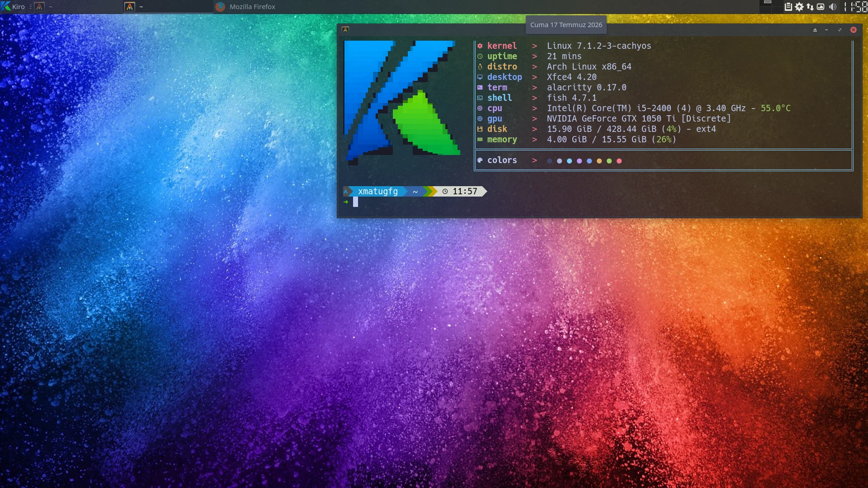Click the taskbar handle dots beside Kiro
Image resolution: width=868 pixels, height=488 pixels.
click(x=30, y=7)
